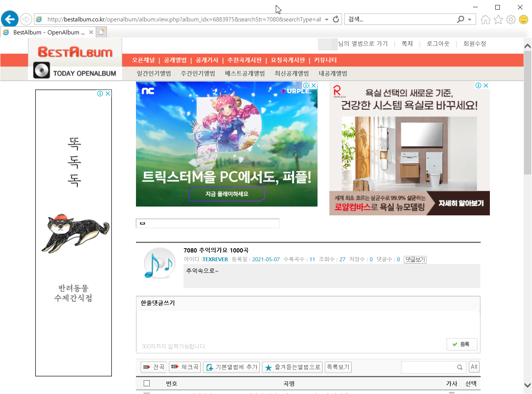Click the search magnifier icon in browser

[460, 19]
